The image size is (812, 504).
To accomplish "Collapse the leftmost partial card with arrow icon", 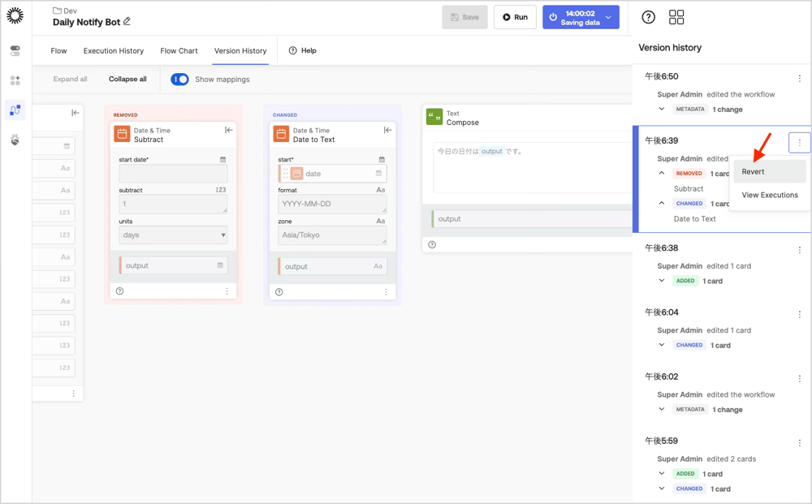I will click(x=75, y=112).
